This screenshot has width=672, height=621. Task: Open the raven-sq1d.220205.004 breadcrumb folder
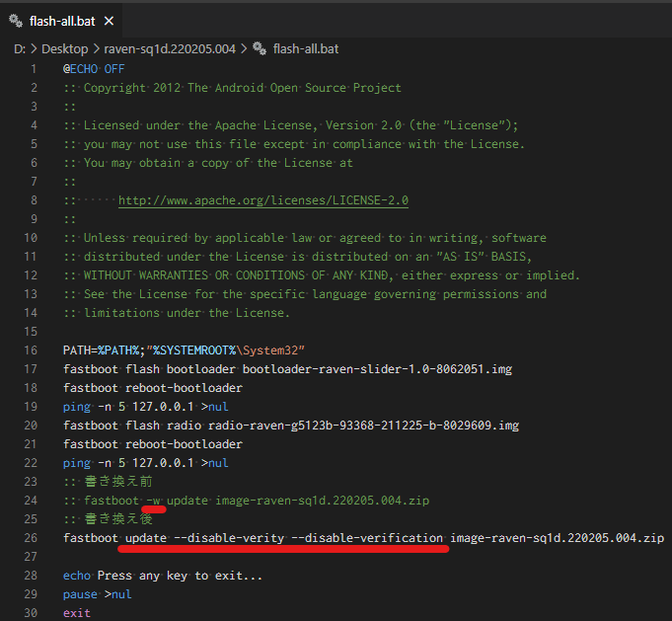[168, 47]
